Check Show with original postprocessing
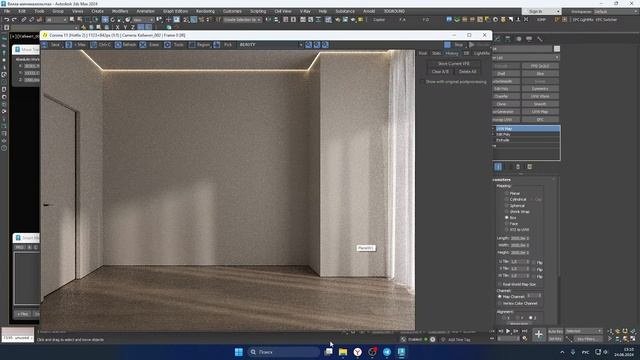Image resolution: width=640 pixels, height=360 pixels. (422, 82)
